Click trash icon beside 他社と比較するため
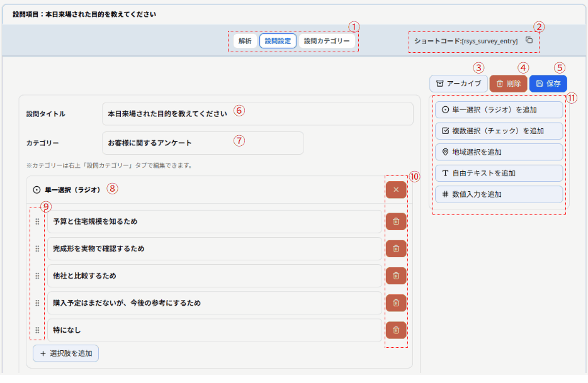 (x=395, y=275)
